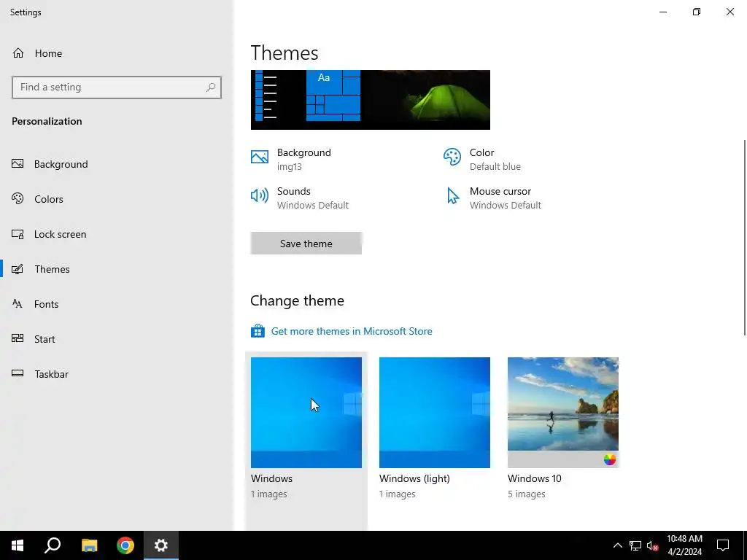Screen dimensions: 747x560
Task: Focus the Find a setting search box
Action: (117, 87)
